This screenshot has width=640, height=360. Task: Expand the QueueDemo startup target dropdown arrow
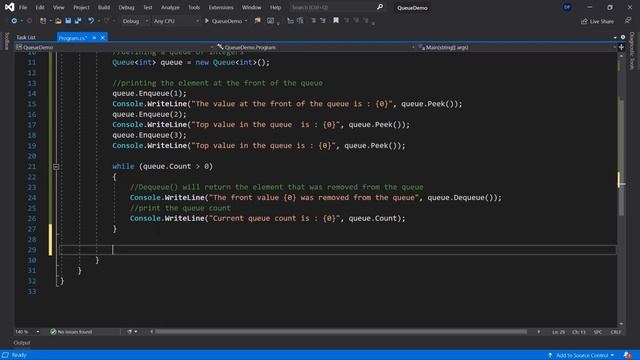(x=246, y=21)
